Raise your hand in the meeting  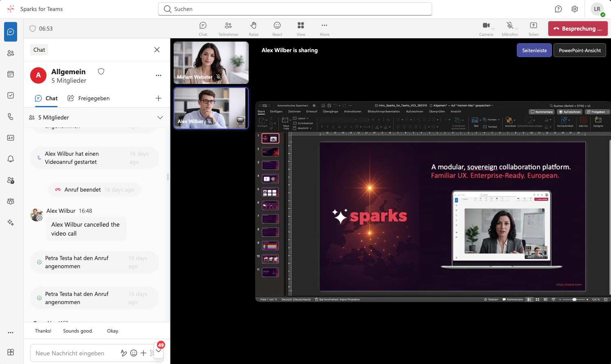point(254,29)
